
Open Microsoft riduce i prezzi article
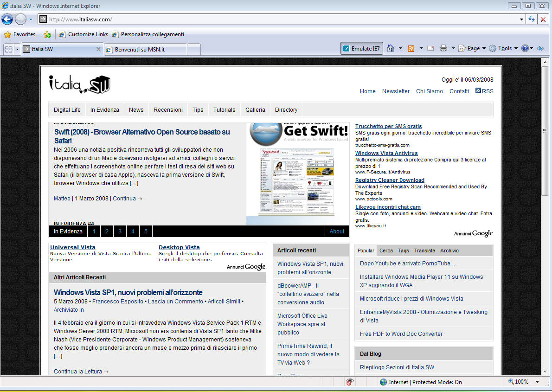(411, 299)
